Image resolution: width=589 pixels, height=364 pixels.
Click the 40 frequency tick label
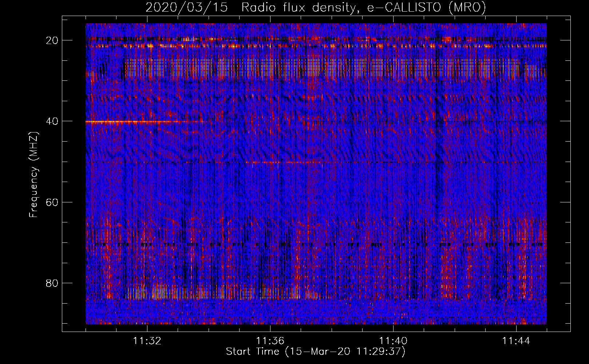coord(52,121)
